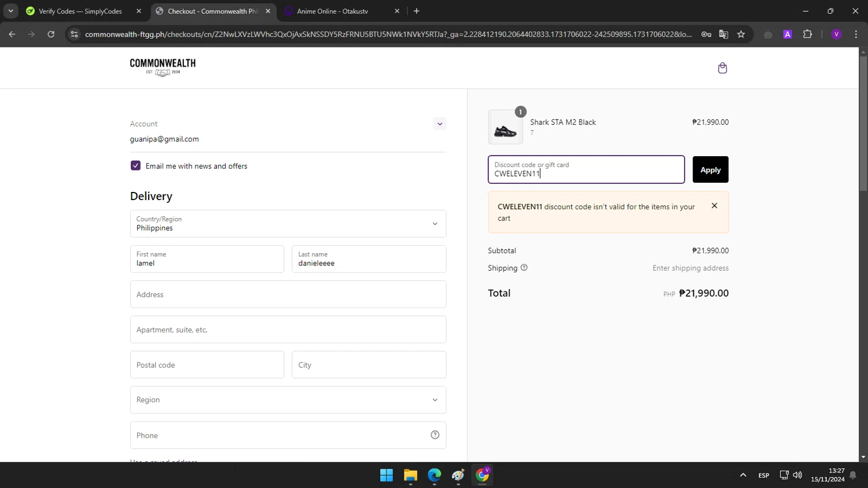Open File Explorer from taskbar
The image size is (868, 488).
coord(410,475)
